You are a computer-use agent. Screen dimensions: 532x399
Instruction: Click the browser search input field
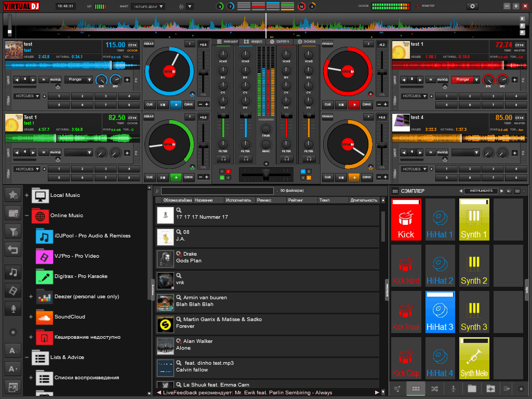coord(217,191)
